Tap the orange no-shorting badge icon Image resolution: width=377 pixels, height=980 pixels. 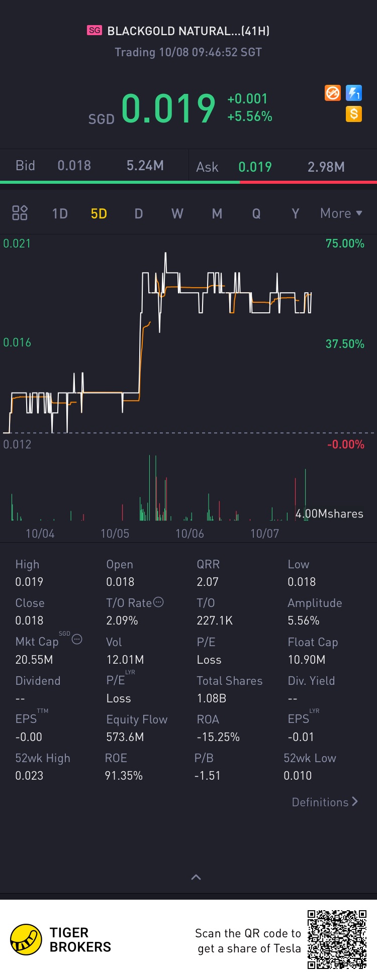point(333,93)
